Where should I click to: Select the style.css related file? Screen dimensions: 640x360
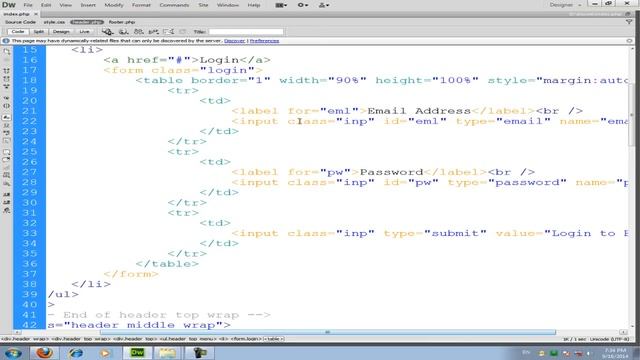(54, 22)
